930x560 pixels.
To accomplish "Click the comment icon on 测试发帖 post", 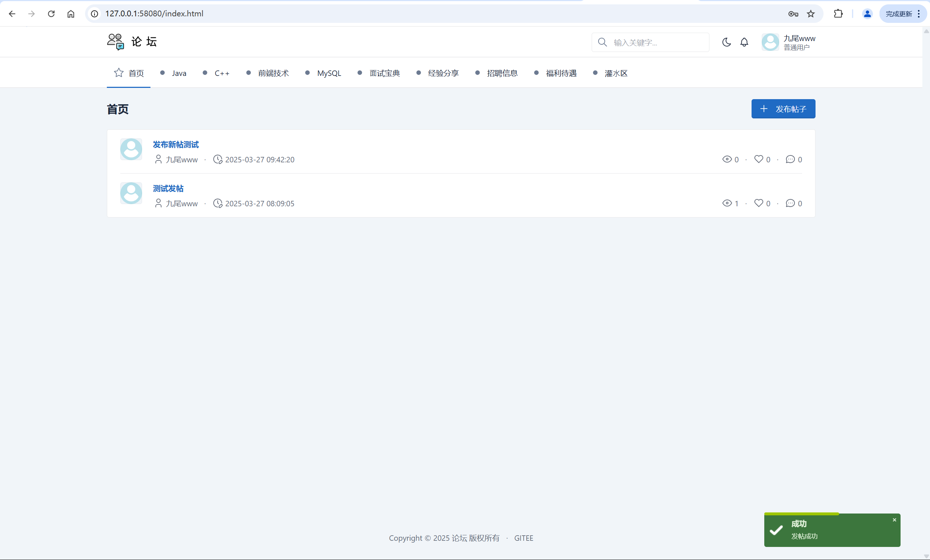I will click(790, 203).
